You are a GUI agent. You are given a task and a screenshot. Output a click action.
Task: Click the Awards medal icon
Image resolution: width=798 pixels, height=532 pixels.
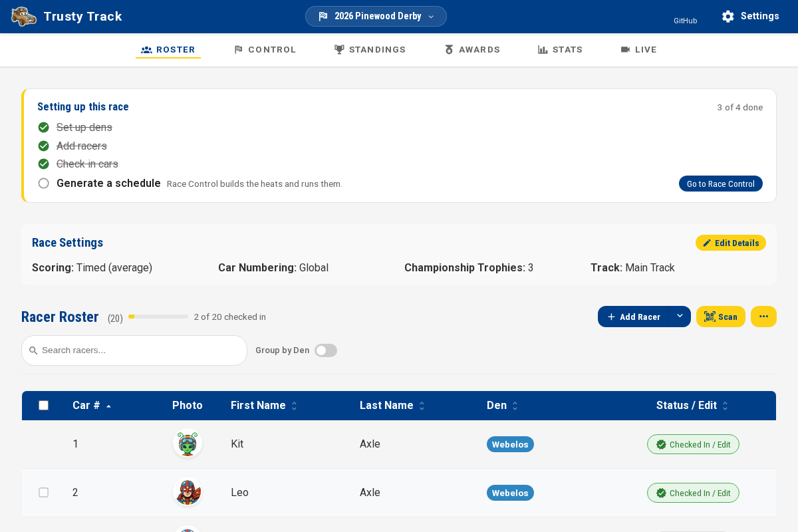tap(450, 50)
